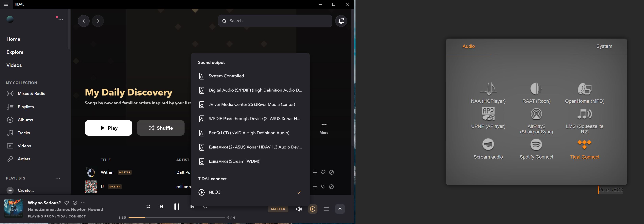644x224 pixels.
Task: Open the PLAYLISTS three-dot options
Action: coord(58,178)
